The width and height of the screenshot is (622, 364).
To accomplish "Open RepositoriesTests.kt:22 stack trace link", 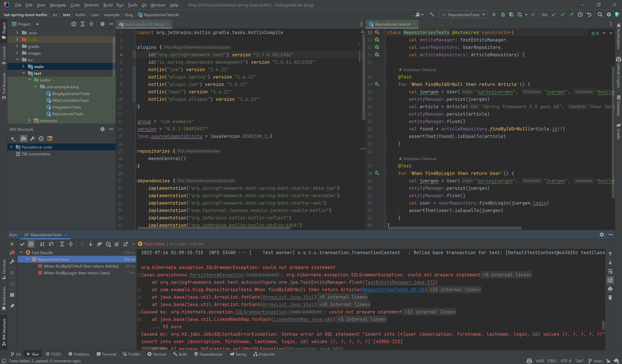I will tap(393, 290).
